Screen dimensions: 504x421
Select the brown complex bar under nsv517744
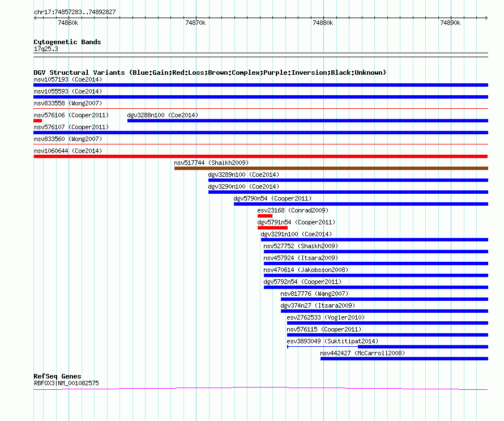331,168
